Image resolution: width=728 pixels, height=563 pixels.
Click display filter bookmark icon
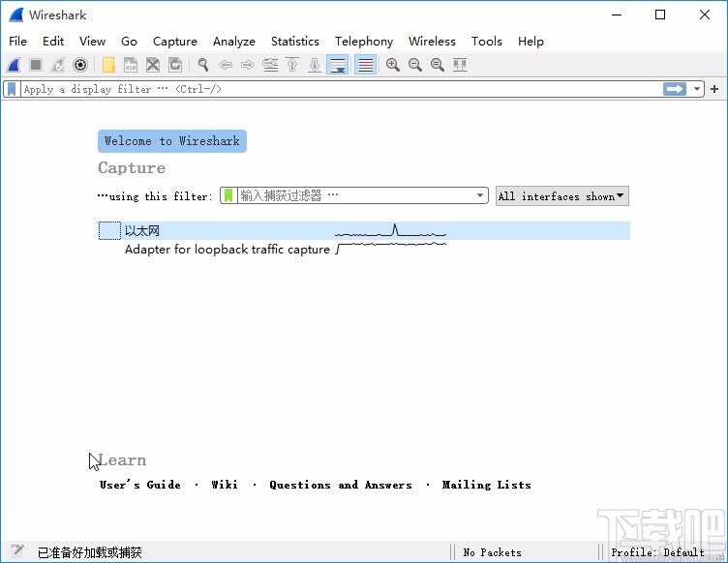(12, 89)
